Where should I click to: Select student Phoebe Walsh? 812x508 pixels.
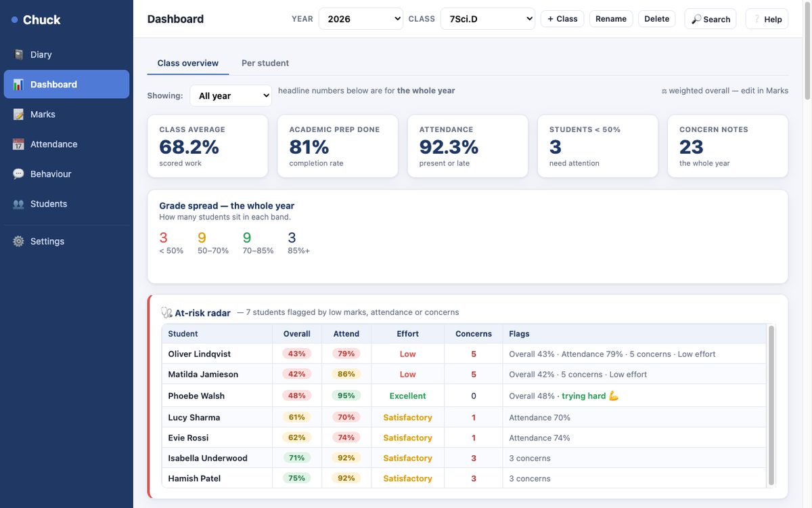[x=196, y=396]
